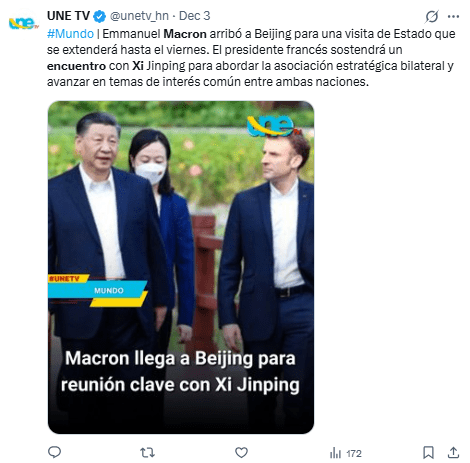Repost this tweet using retweet icon
The image size is (470, 463).
click(147, 452)
